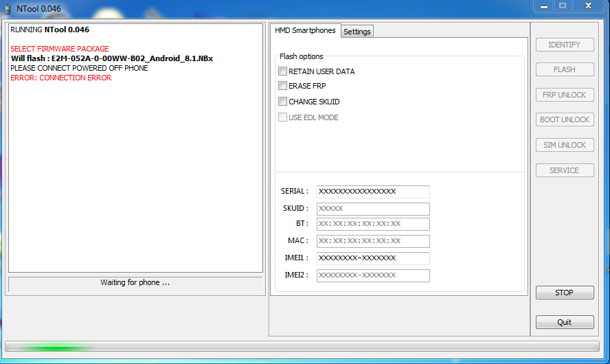Select the FRP UNLOCK button
This screenshot has height=364, width=610.
click(565, 95)
